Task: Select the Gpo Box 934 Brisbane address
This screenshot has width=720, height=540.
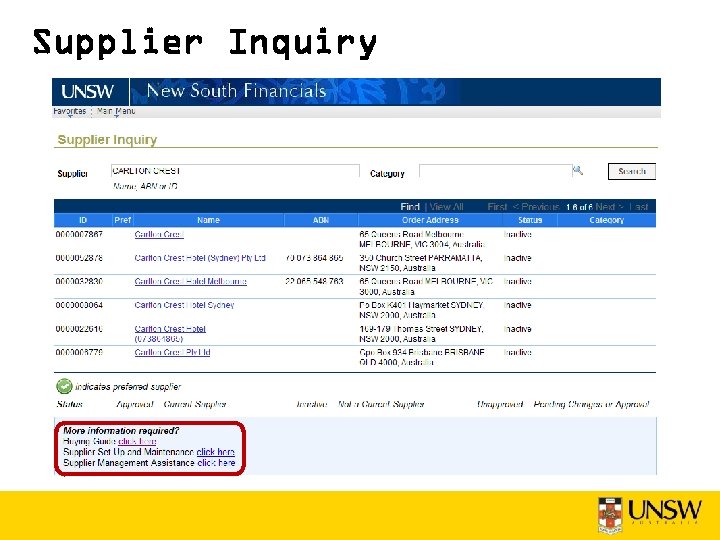Action: tap(422, 357)
